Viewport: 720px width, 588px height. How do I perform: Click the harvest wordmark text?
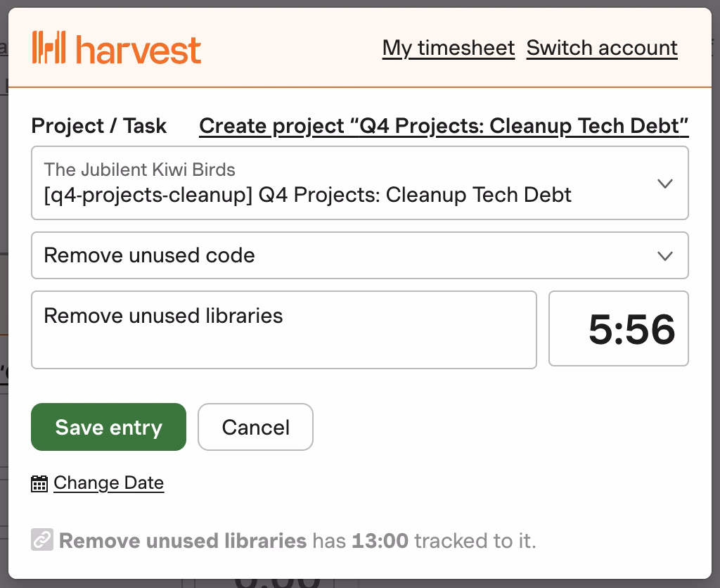(x=139, y=49)
